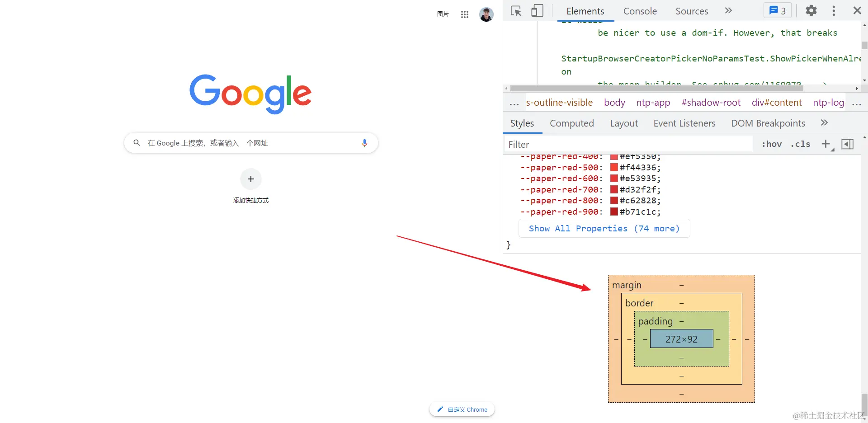Click the Google logo
Screen dimensions: 868x423
(250, 94)
